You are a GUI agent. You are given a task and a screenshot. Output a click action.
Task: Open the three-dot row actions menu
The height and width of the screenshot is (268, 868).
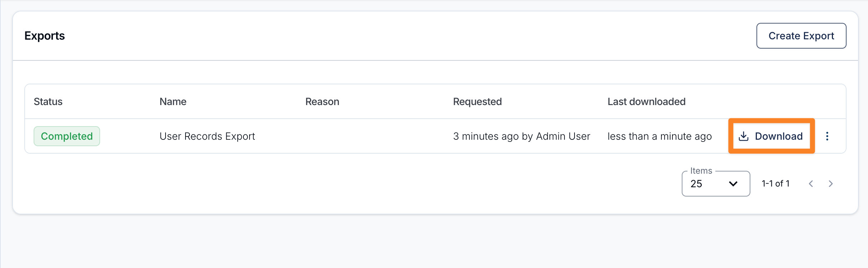827,136
